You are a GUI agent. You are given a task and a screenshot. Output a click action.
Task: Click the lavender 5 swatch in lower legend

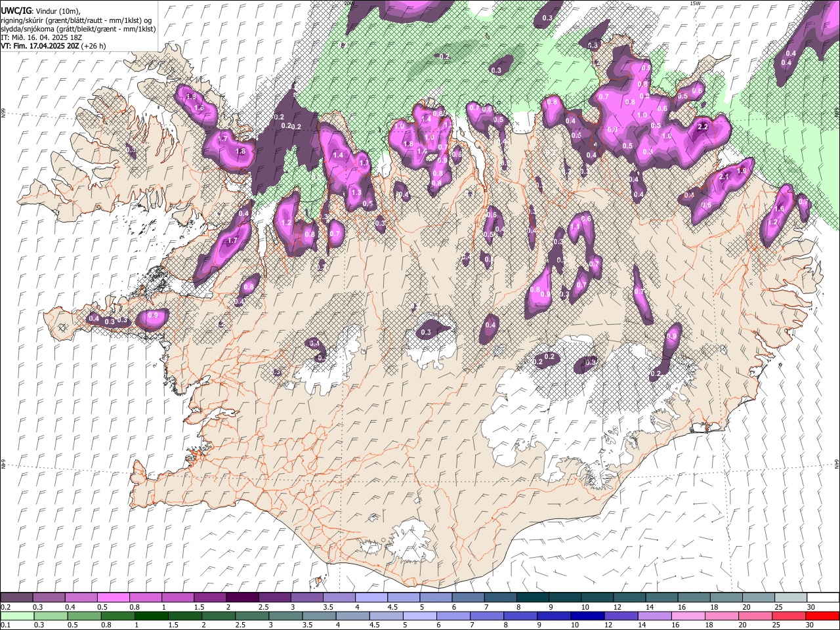[420, 616]
